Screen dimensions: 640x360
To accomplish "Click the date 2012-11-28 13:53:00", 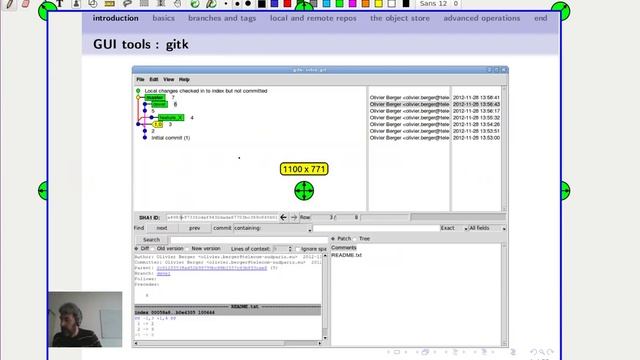I will 476,138.
